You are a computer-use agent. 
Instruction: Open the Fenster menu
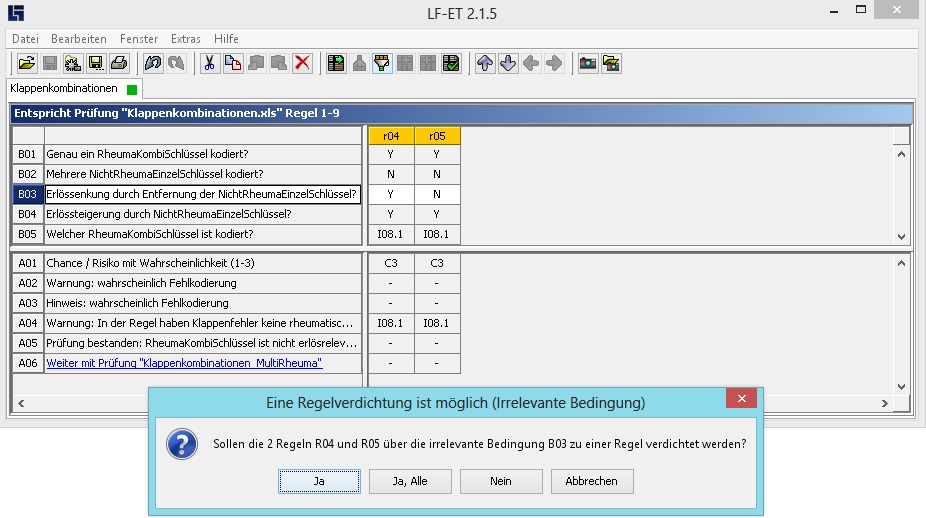tap(139, 39)
